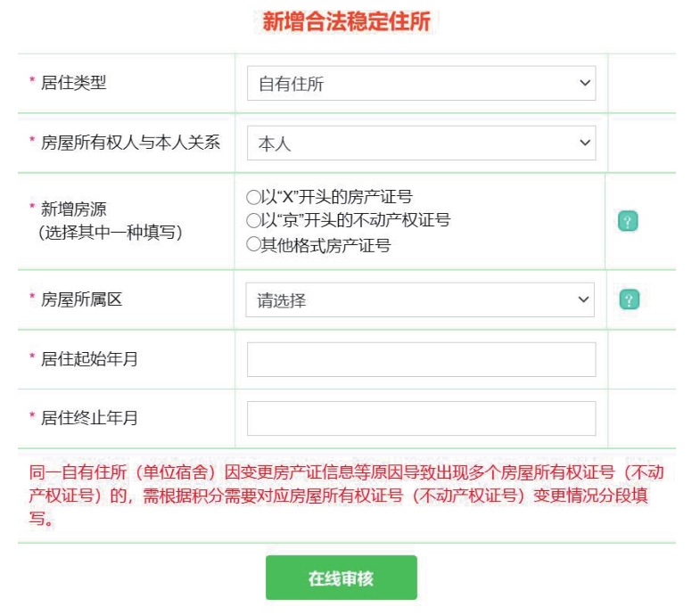700x615 pixels.
Task: Focus the 居住终止年月 input field
Action: coord(421,418)
